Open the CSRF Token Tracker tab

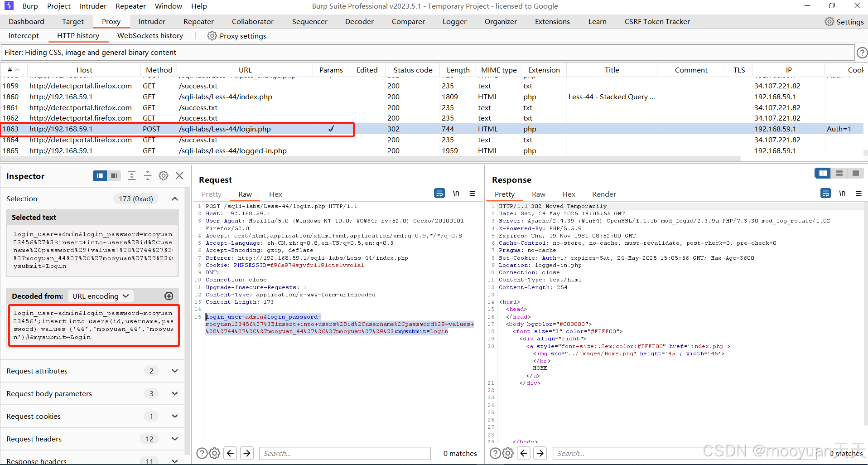(657, 21)
